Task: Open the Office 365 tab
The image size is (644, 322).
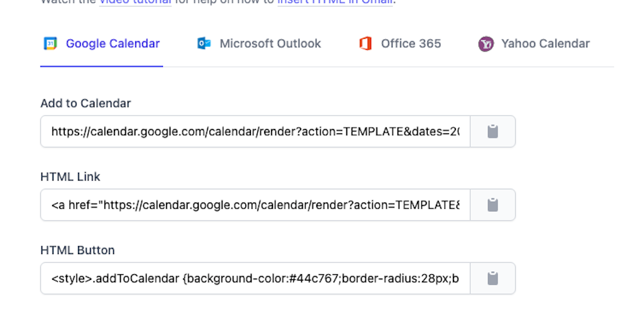Action: (411, 43)
